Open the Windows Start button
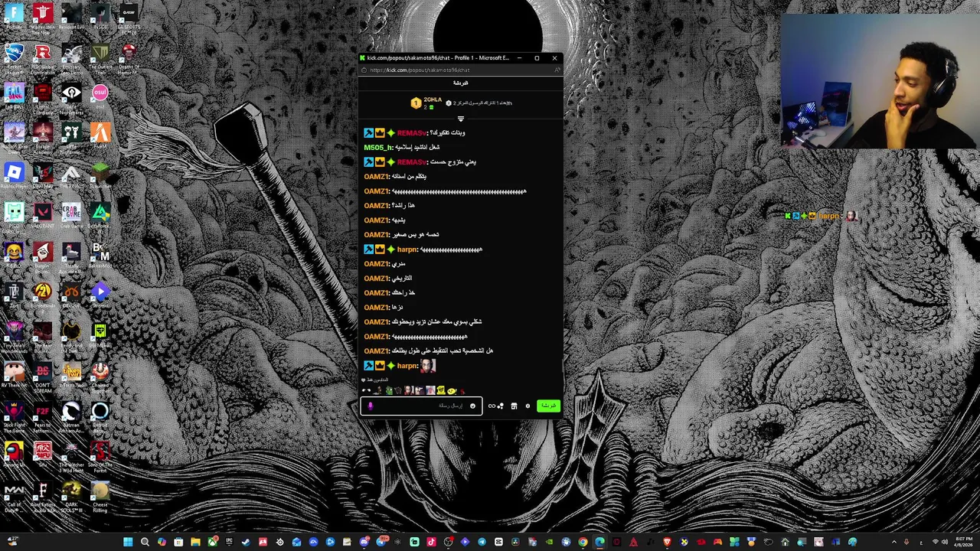 (128, 542)
